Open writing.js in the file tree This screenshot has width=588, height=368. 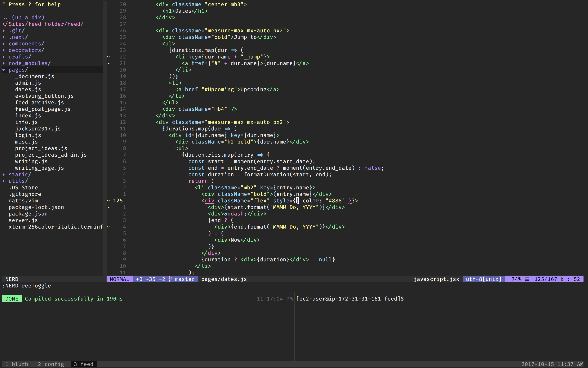click(31, 162)
